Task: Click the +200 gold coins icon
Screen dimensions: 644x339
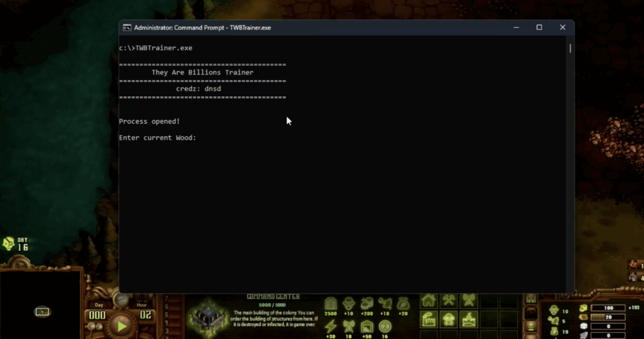Action: (x=367, y=304)
